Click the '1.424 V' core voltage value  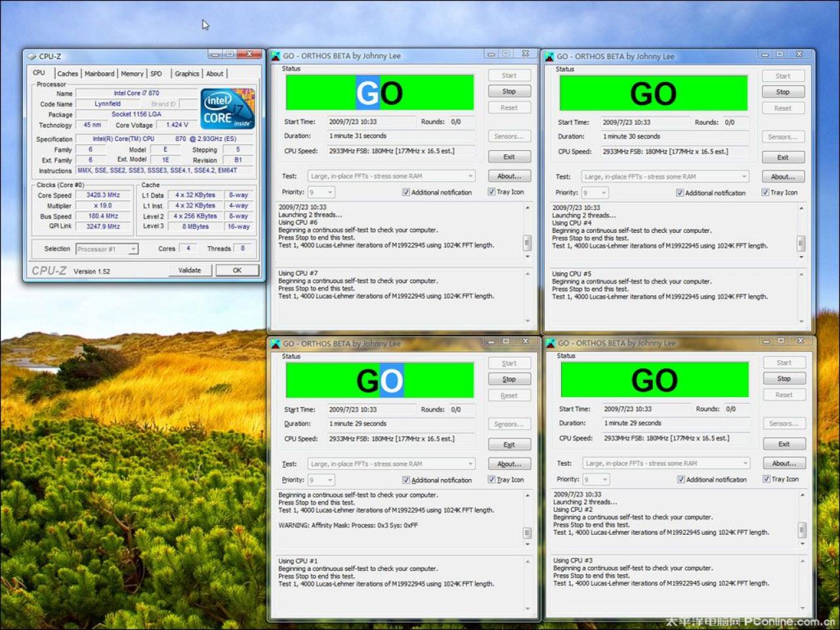pyautogui.click(x=177, y=125)
